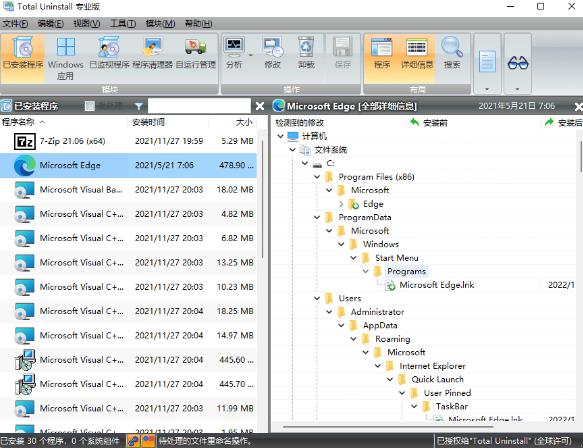Click the filter funnel icon
Image resolution: width=583 pixels, height=448 pixels.
(138, 106)
